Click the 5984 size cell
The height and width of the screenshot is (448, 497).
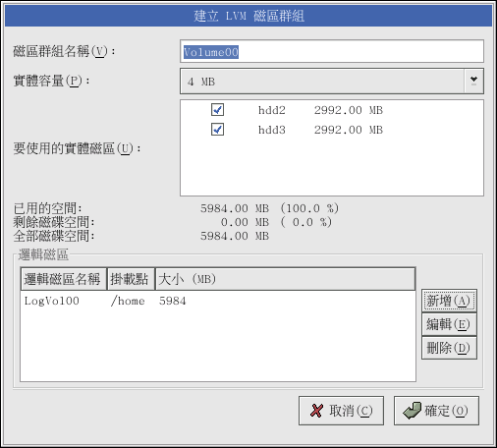[x=173, y=301]
